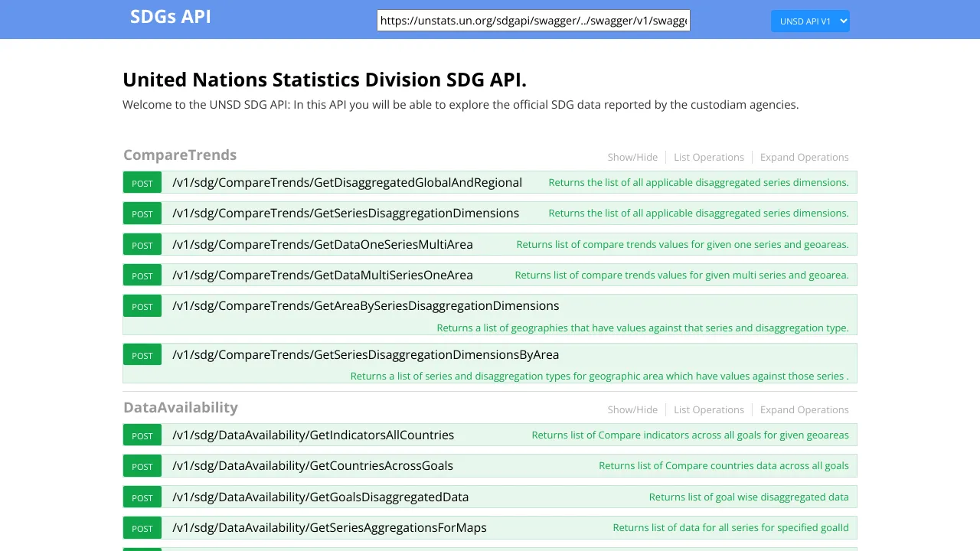
Task: Click Expand Operations for DataAvailability
Action: tap(805, 409)
